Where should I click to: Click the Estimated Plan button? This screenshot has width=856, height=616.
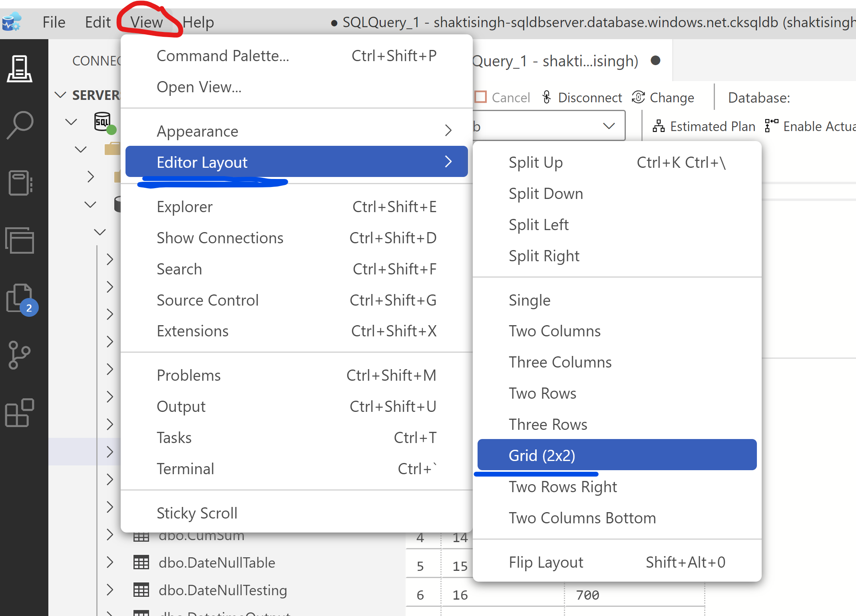[x=704, y=126]
